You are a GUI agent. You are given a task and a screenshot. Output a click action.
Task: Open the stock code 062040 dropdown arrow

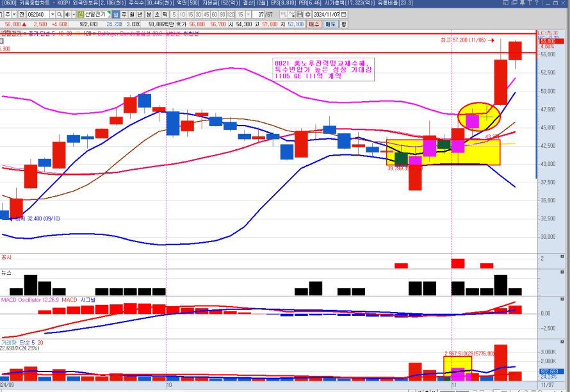coord(53,15)
